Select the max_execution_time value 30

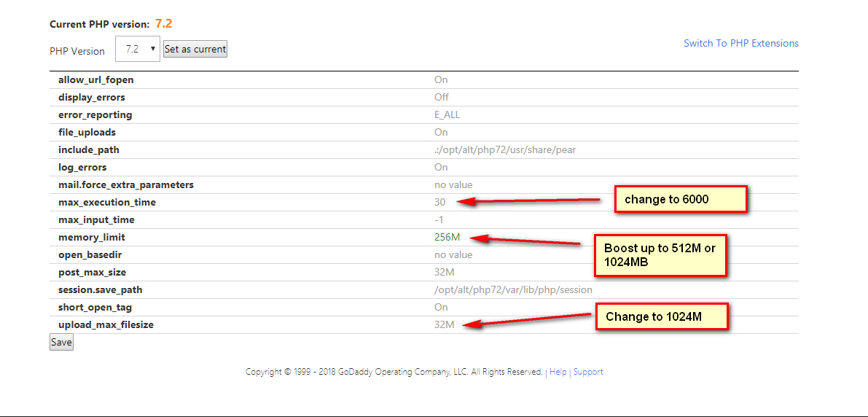439,202
